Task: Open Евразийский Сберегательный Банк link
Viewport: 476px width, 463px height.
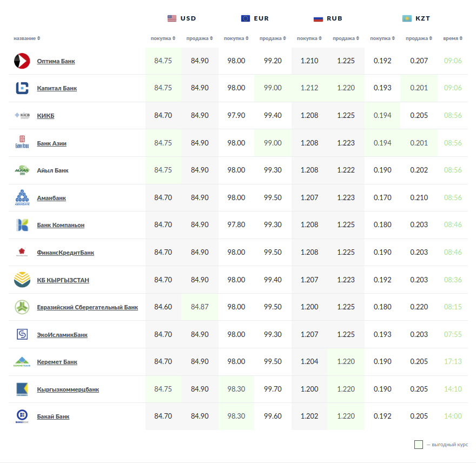Action: [x=87, y=307]
